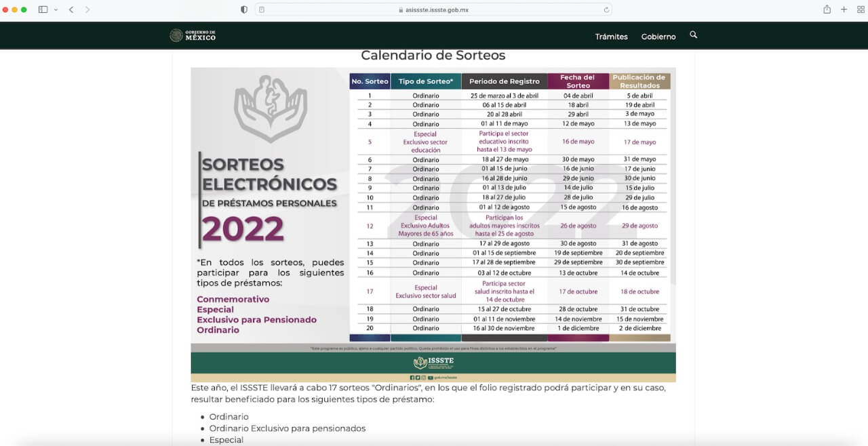Image resolution: width=868 pixels, height=446 pixels.
Task: Click the "14 de julio" date cell
Action: tap(578, 188)
